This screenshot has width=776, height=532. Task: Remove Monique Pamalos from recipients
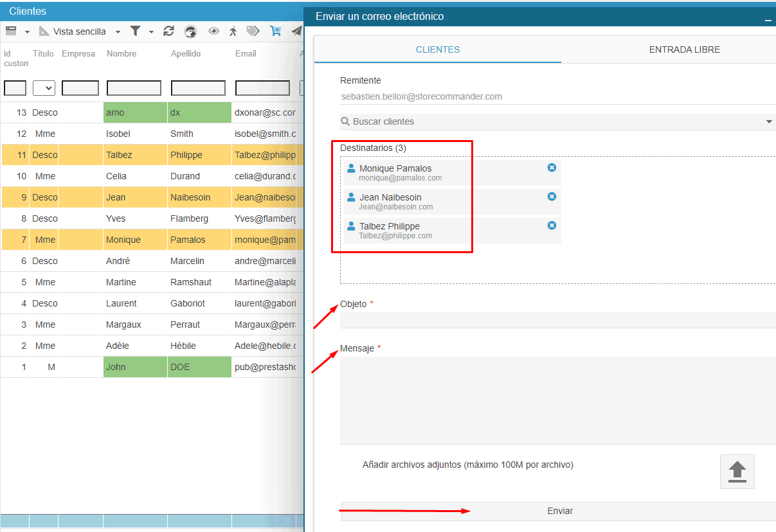[552, 168]
